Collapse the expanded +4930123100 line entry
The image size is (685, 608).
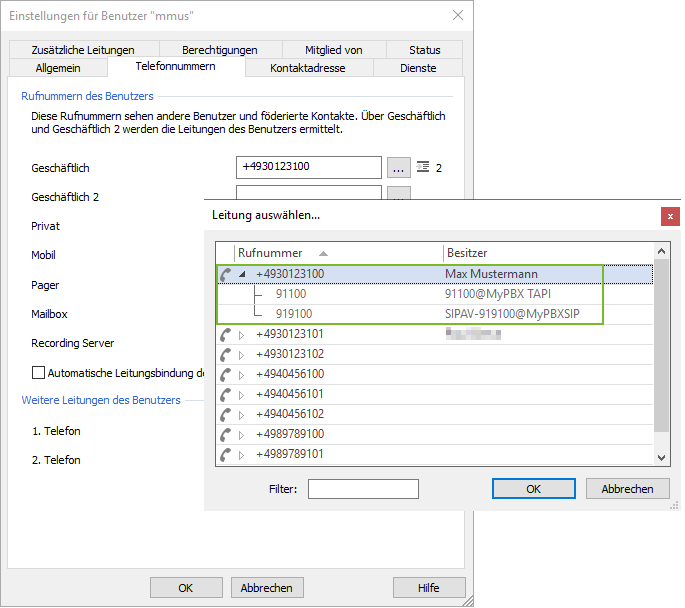(241, 274)
